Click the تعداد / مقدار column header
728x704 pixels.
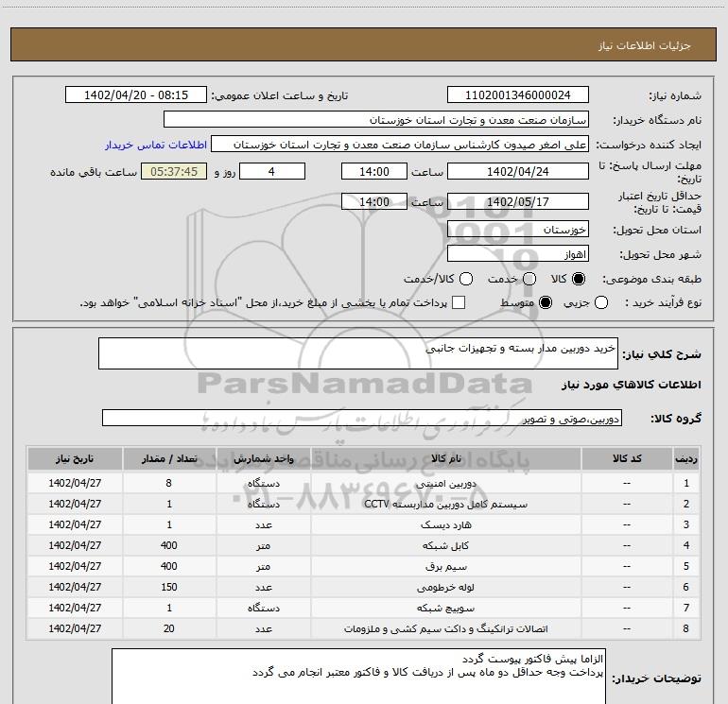(169, 459)
